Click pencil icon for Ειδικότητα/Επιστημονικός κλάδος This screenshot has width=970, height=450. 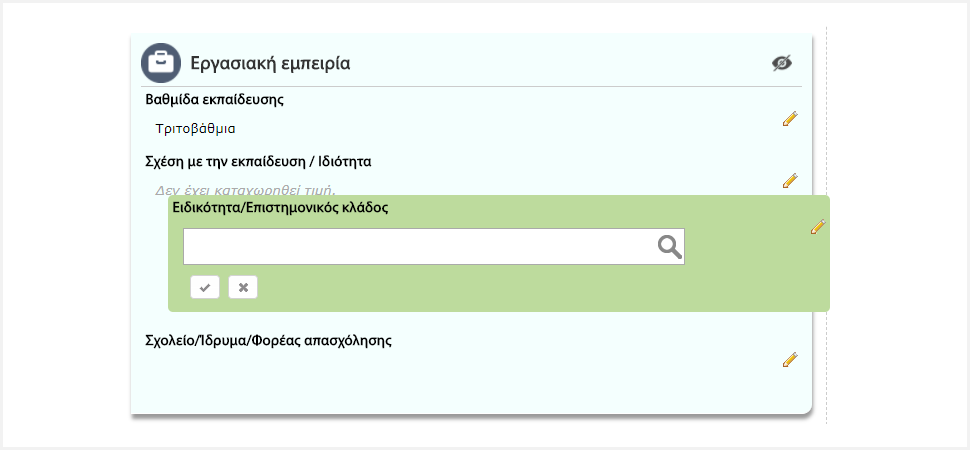coord(818,228)
